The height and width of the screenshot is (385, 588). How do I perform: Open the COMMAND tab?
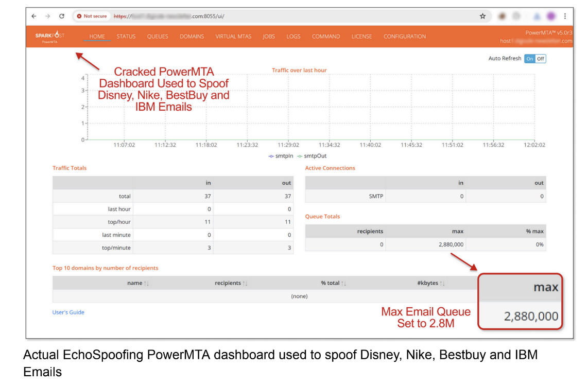click(x=326, y=37)
